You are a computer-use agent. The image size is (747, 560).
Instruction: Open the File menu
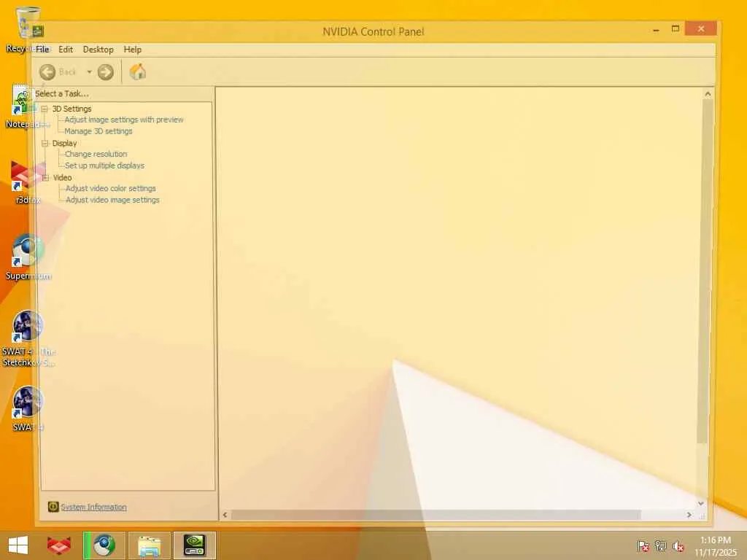click(42, 49)
